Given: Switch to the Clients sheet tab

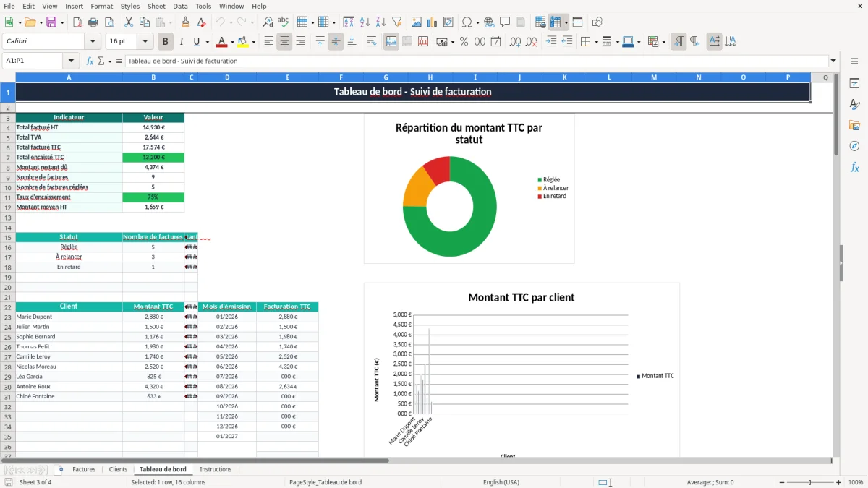Looking at the screenshot, I should tap(118, 469).
